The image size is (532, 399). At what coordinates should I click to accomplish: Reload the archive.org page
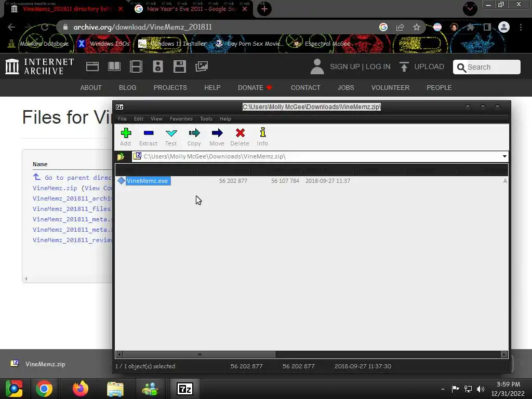click(45, 27)
